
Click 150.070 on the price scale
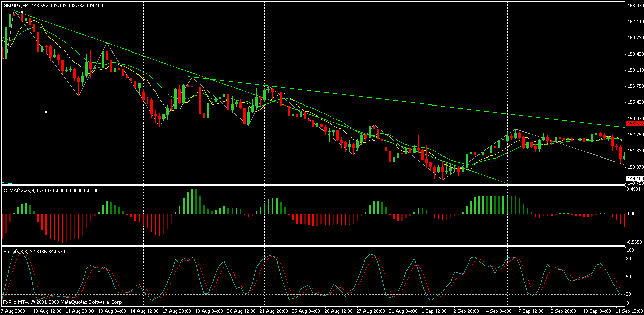[635, 167]
